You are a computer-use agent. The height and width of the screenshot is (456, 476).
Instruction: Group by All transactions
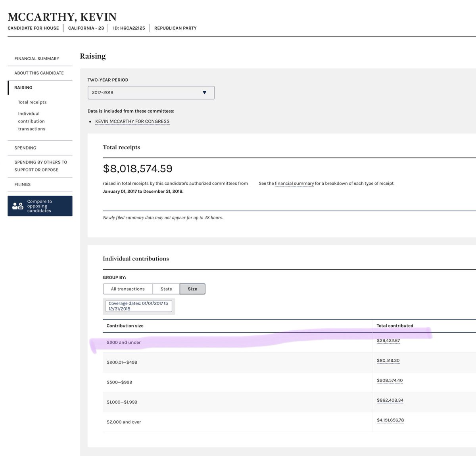[128, 289]
